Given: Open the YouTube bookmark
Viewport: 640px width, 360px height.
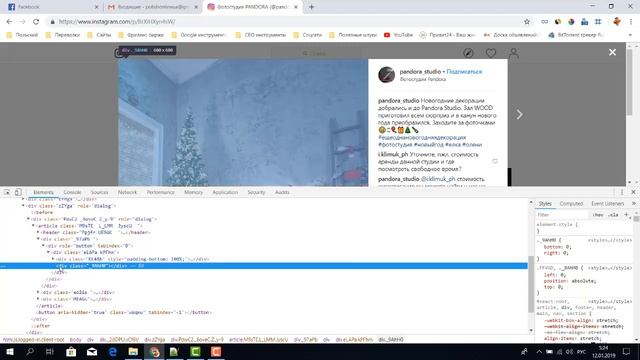Looking at the screenshot, I should click(x=398, y=35).
